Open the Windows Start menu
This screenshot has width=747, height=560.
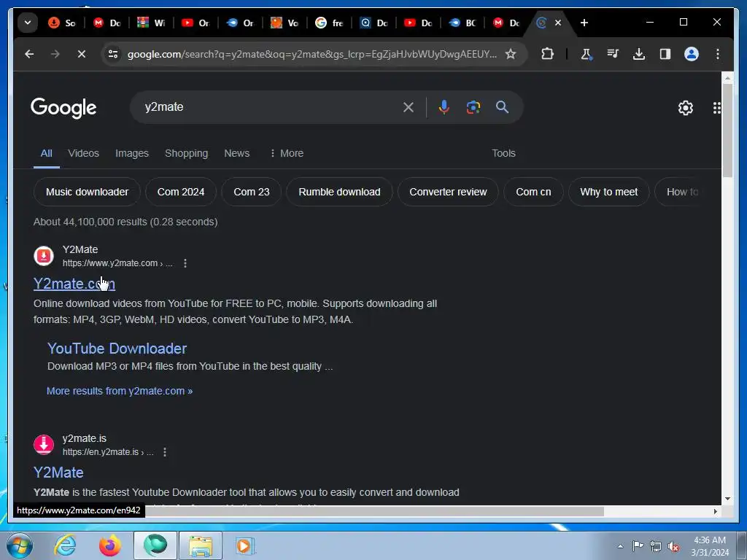click(19, 545)
